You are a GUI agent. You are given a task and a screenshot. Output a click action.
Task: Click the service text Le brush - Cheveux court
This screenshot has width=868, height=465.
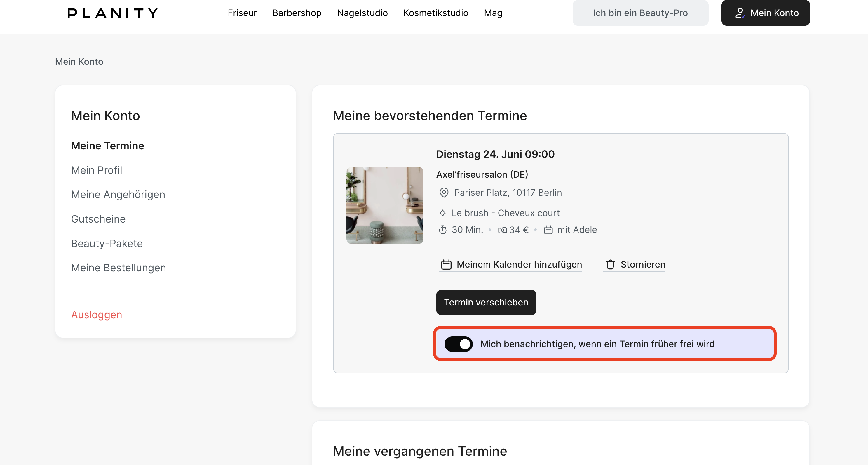506,213
